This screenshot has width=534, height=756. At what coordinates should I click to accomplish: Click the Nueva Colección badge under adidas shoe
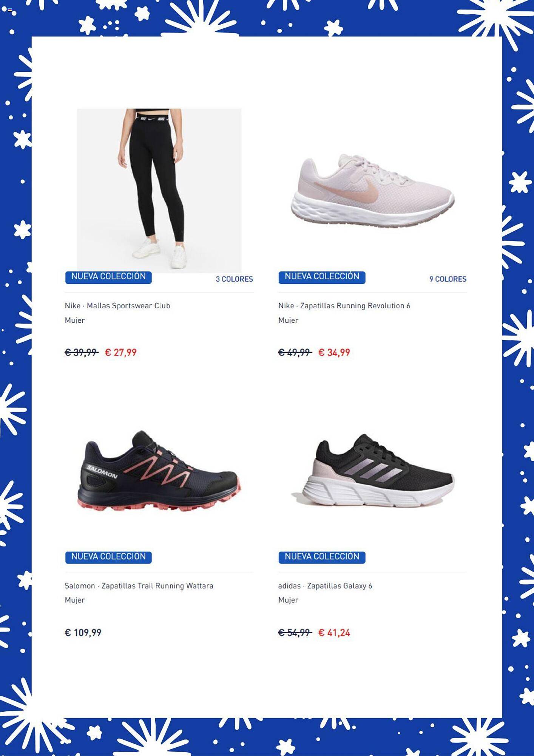322,557
